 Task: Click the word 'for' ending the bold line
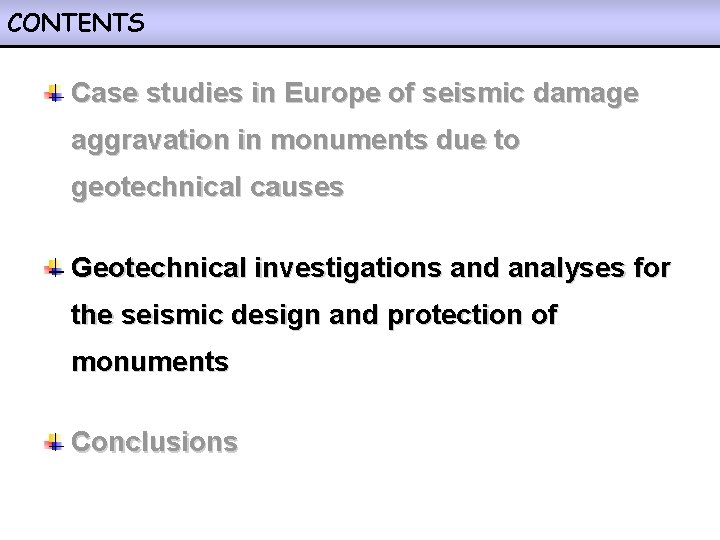pyautogui.click(x=652, y=268)
